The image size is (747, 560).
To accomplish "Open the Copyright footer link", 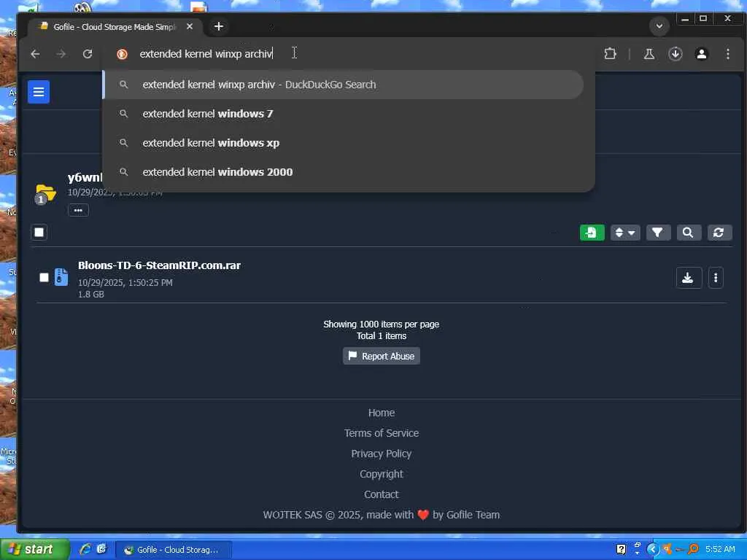I will click(381, 474).
